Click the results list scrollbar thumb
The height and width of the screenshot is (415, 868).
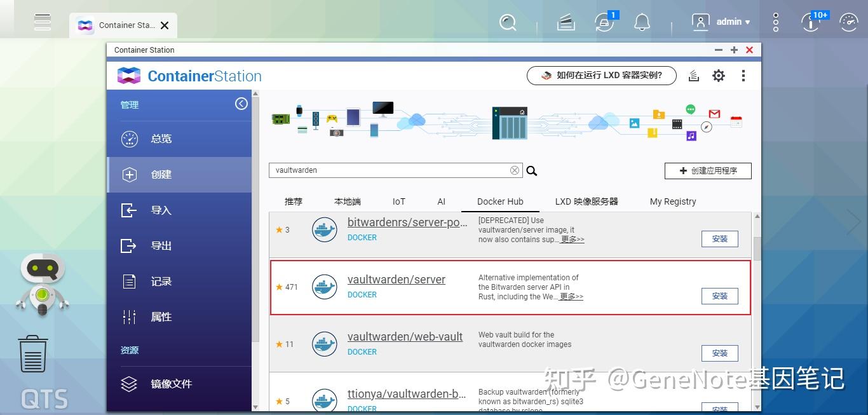click(757, 249)
